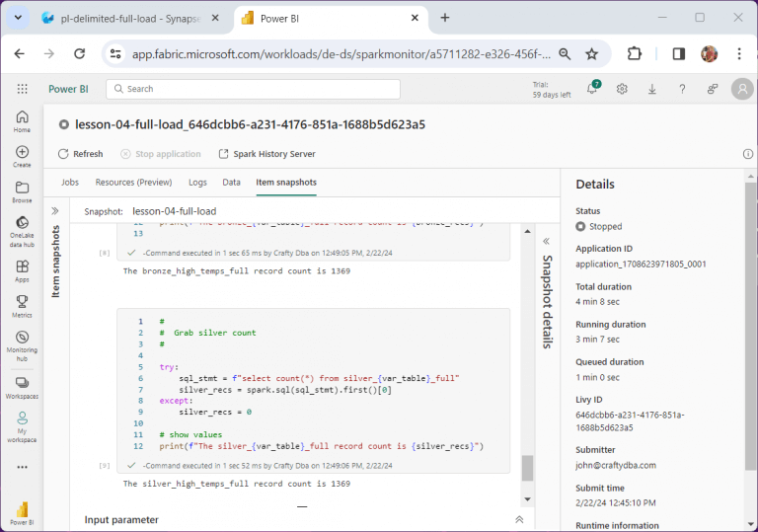The height and width of the screenshot is (532, 758).
Task: Collapse the Input parameter section
Action: [519, 519]
